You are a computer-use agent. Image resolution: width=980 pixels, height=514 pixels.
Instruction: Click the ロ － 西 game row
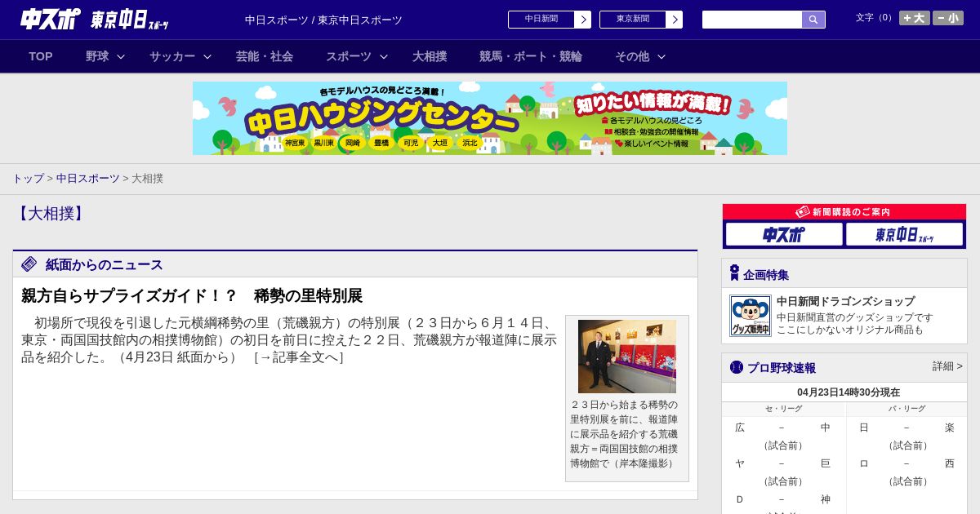tap(906, 463)
